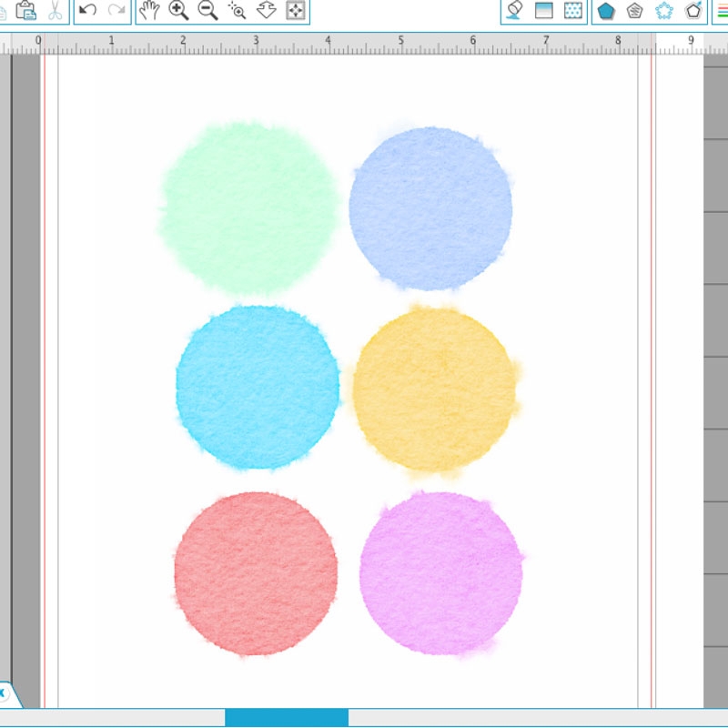Image resolution: width=728 pixels, height=728 pixels.
Task: Select the drag zoom down-arrow tool
Action: pyautogui.click(x=267, y=10)
